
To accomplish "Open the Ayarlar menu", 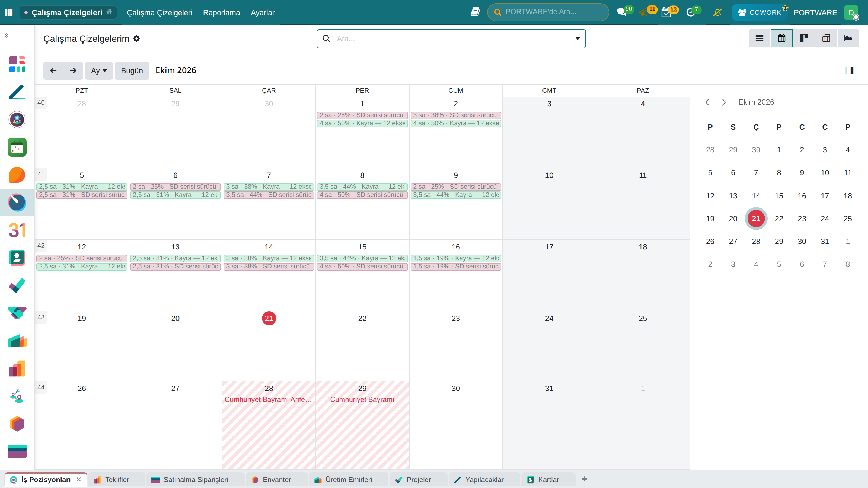I will (x=263, y=12).
